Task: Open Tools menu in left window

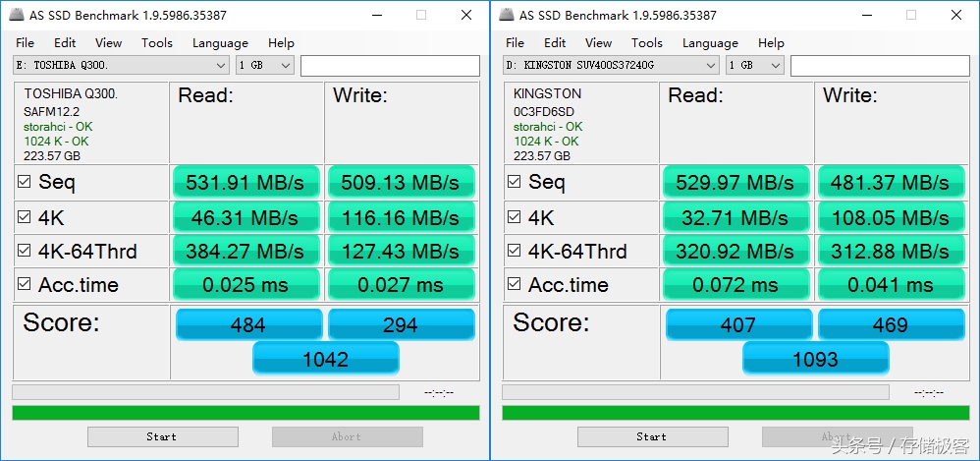Action: click(x=156, y=42)
